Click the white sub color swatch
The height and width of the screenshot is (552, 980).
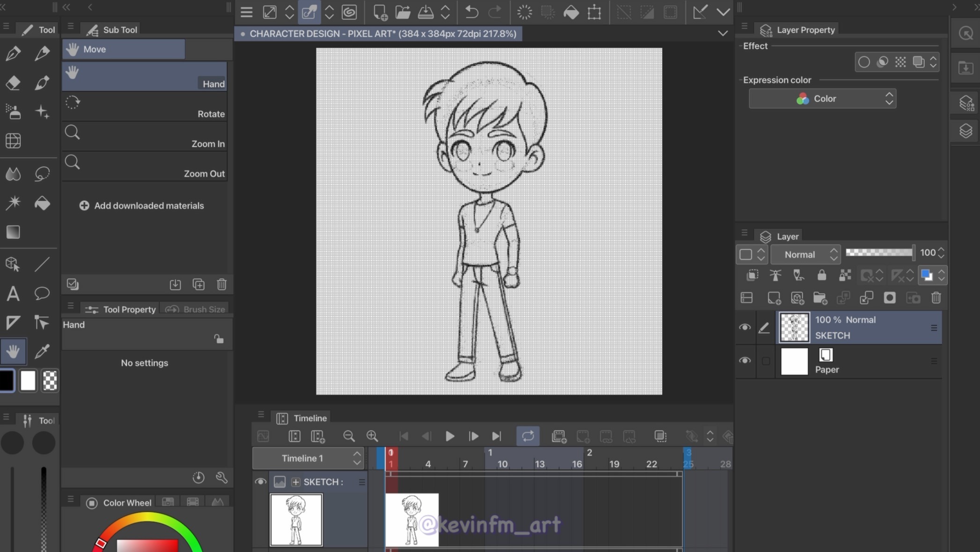[28, 380]
